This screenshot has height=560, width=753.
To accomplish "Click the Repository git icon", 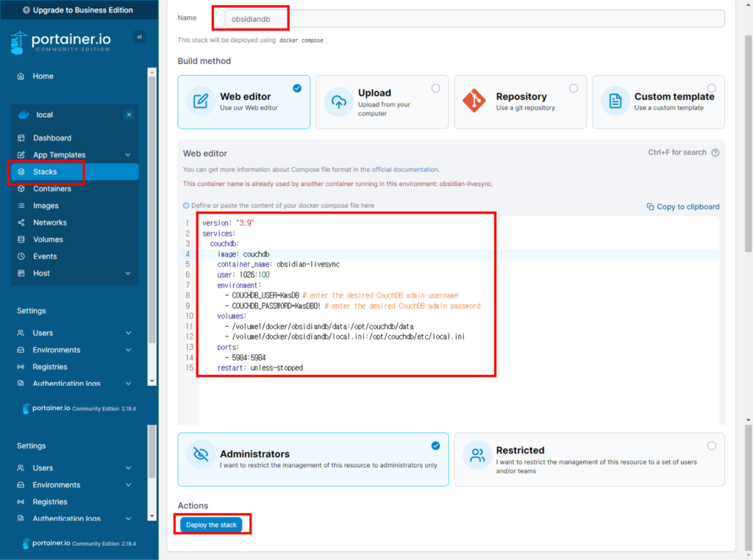I will 474,101.
